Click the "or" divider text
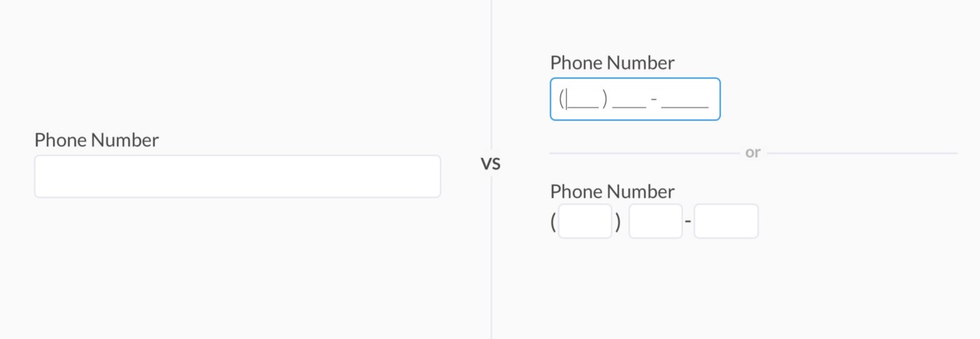 752,153
